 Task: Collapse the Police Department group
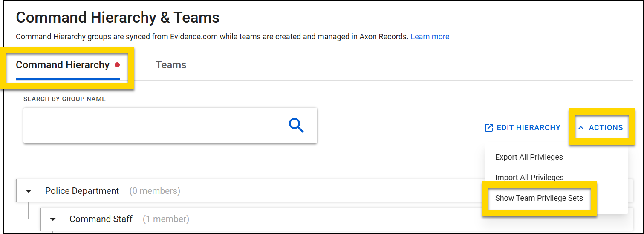coord(29,191)
